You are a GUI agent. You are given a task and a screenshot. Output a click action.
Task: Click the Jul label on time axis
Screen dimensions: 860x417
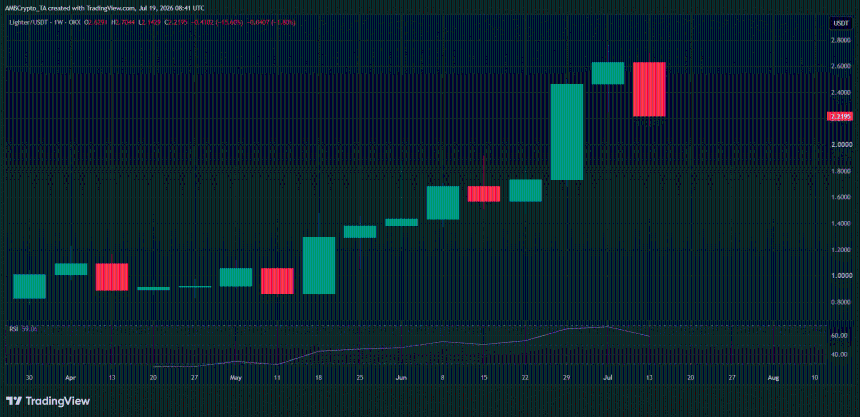608,377
